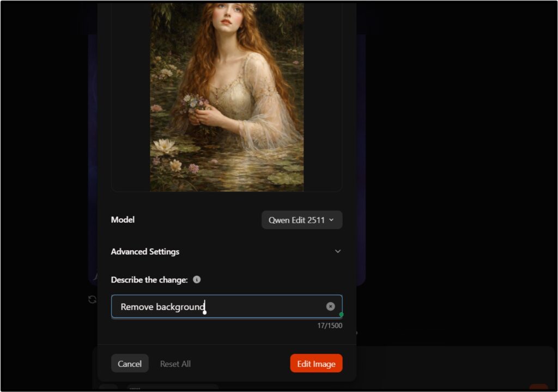
Task: Click Cancel to dismiss the dialog
Action: coord(130,363)
